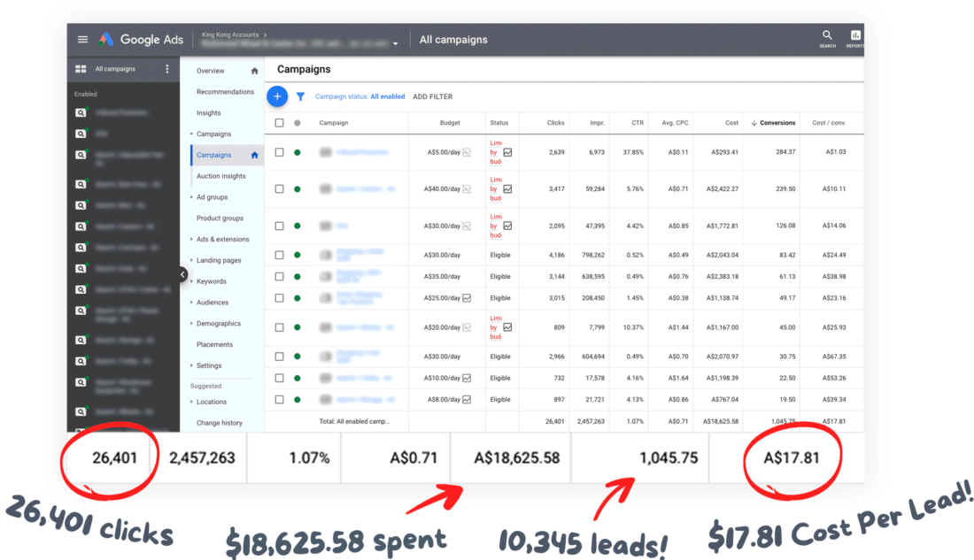Go to the Recommendations page
The height and width of the screenshot is (560, 974).
(x=225, y=92)
